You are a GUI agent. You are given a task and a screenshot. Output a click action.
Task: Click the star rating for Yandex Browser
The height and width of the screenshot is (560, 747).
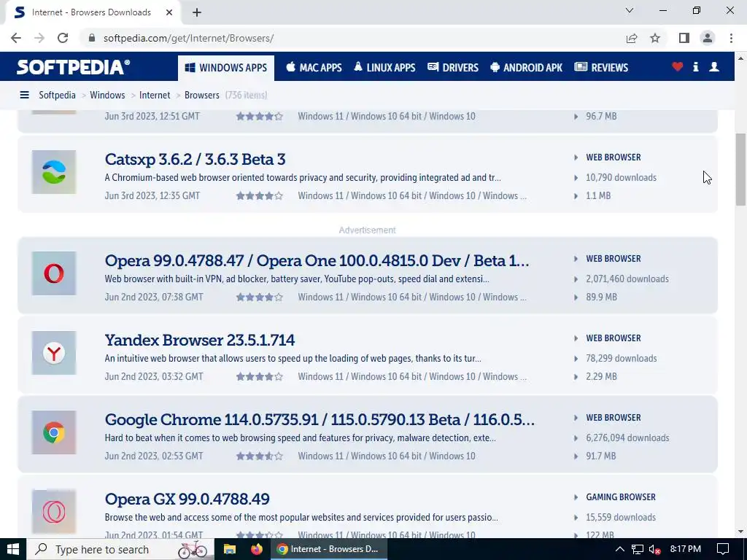click(x=260, y=377)
